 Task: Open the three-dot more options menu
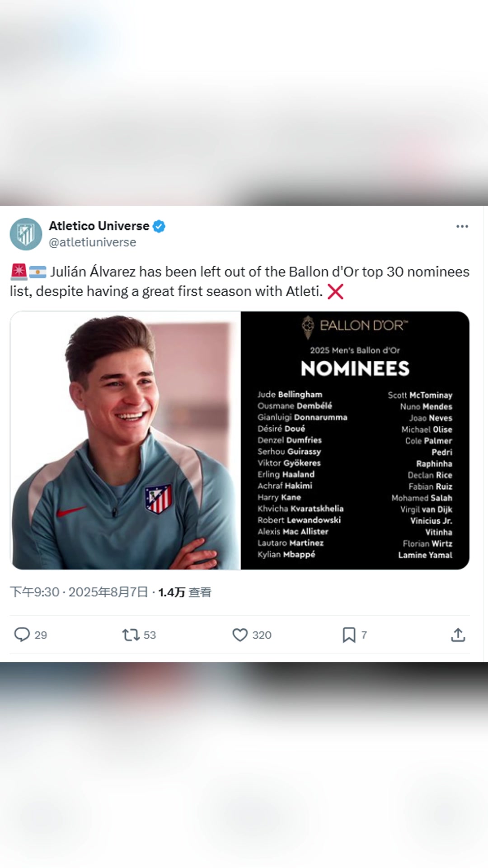pos(462,226)
